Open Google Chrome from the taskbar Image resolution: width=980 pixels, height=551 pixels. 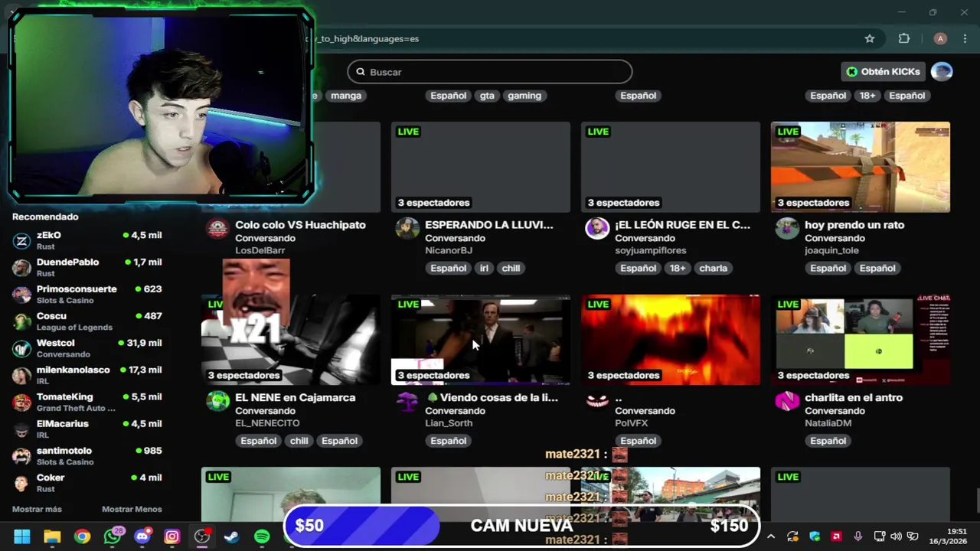(x=82, y=536)
